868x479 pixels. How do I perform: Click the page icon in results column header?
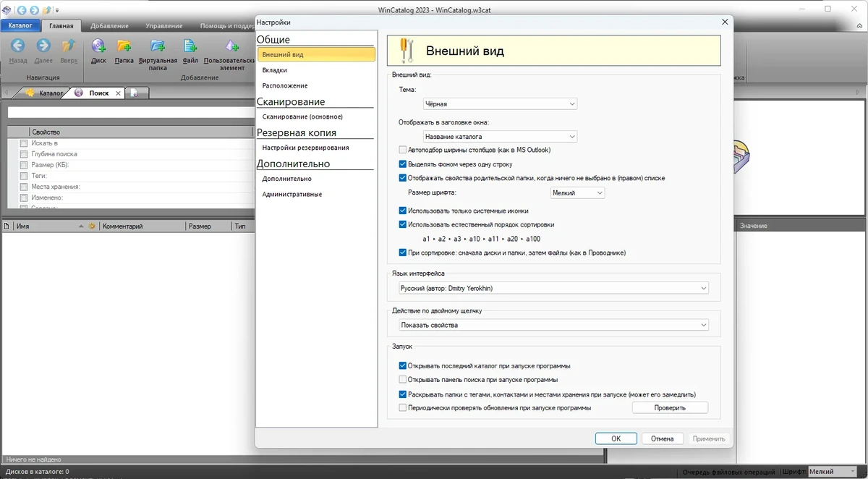click(x=7, y=226)
